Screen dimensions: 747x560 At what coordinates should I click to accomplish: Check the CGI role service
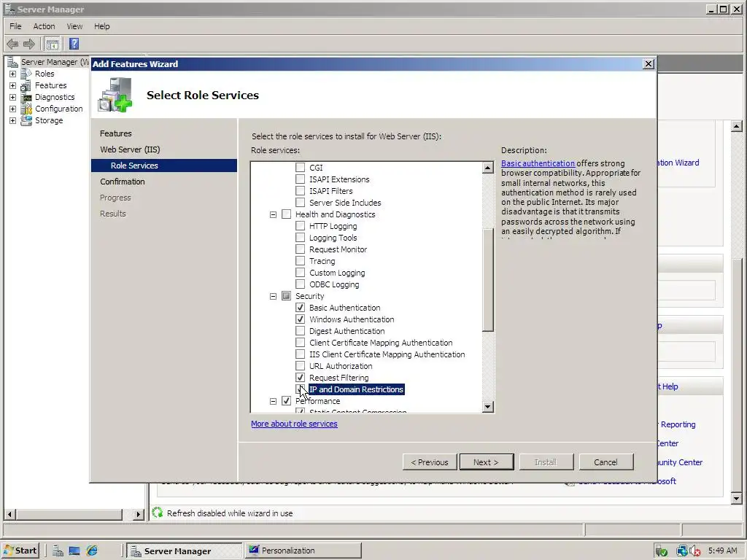click(300, 168)
